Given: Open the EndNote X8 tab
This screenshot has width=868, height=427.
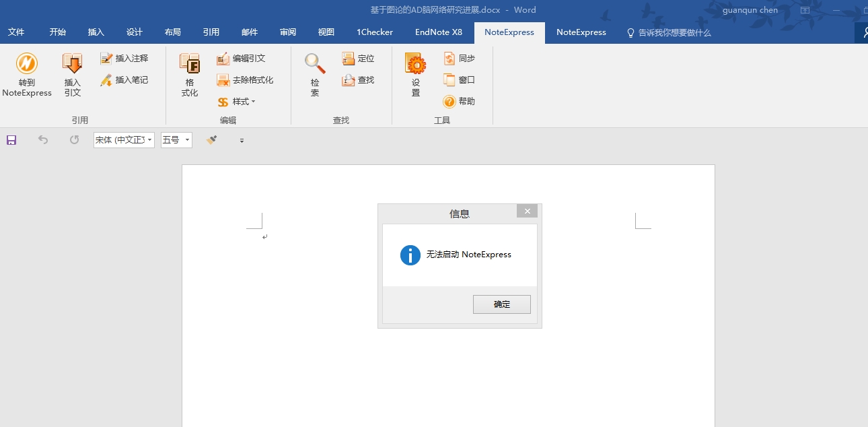Looking at the screenshot, I should coord(439,32).
